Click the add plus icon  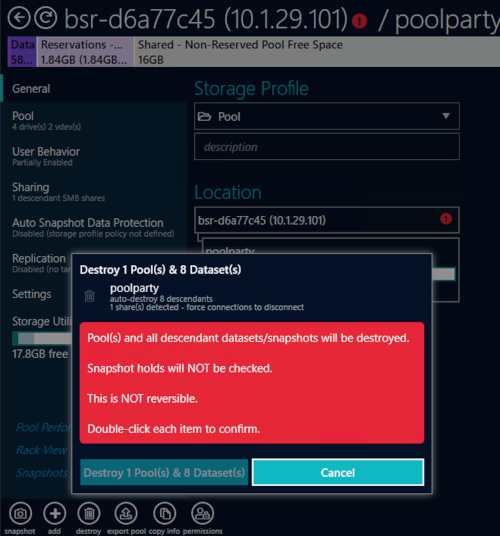(x=55, y=513)
